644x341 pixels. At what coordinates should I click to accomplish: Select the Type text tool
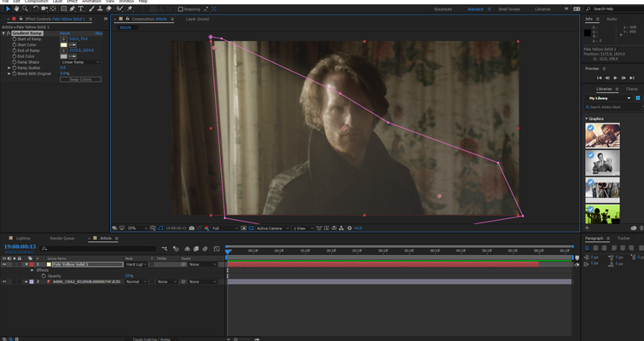click(82, 9)
